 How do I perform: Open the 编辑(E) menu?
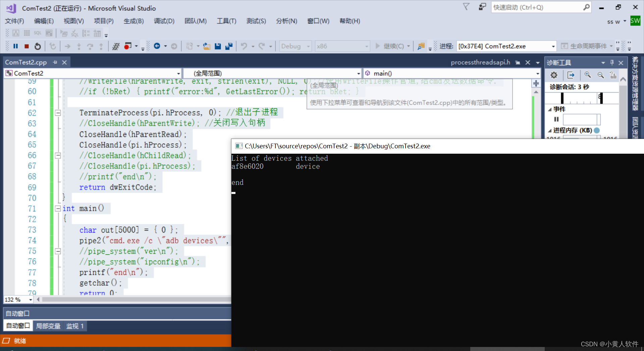[x=44, y=21]
